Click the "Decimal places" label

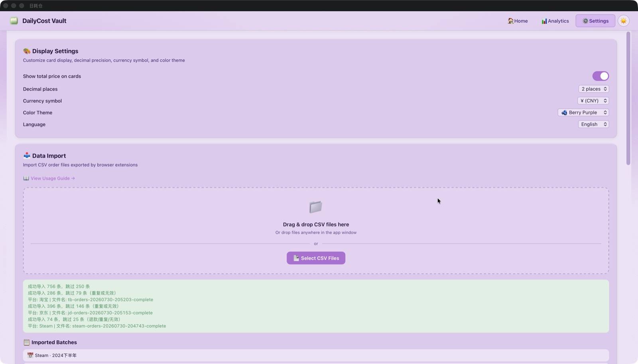click(x=40, y=89)
